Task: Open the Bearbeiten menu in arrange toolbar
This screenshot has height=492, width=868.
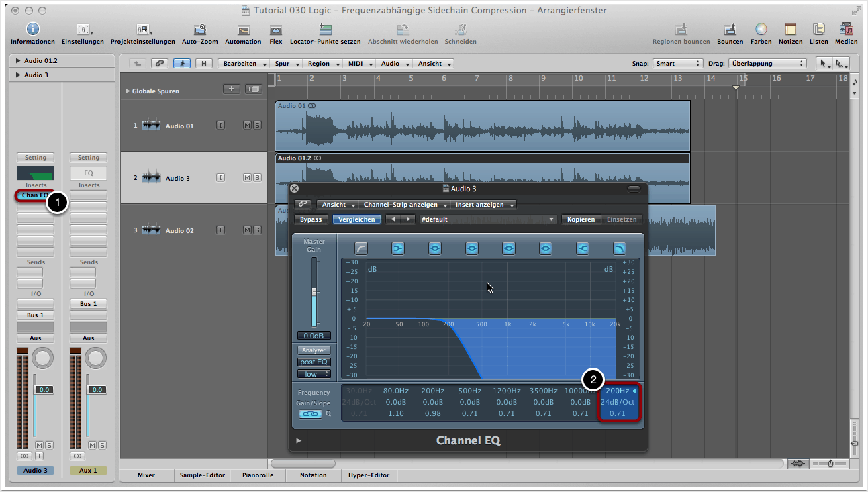Action: [244, 64]
